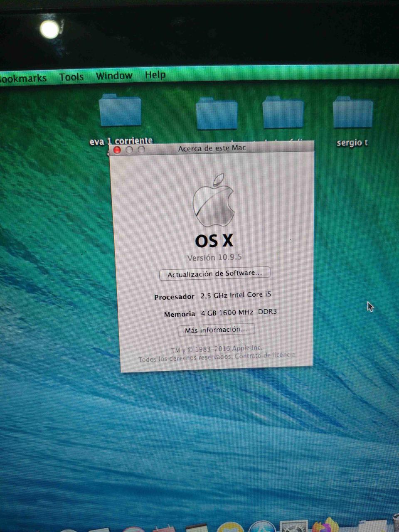Click the Apple logo in About window
The height and width of the screenshot is (532, 399).
(213, 201)
